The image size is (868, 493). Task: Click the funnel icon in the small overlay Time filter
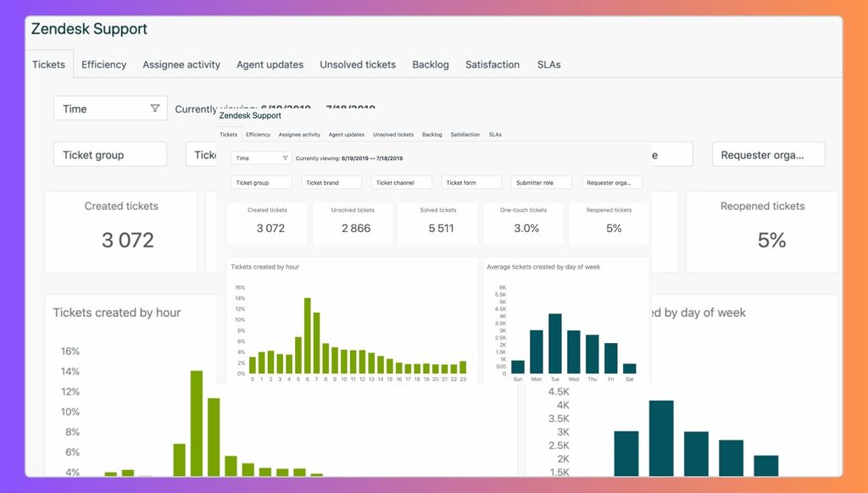click(285, 158)
